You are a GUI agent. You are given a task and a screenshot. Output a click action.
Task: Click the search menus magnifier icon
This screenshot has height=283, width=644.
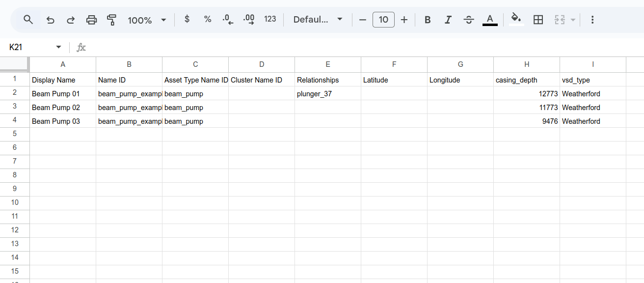28,20
